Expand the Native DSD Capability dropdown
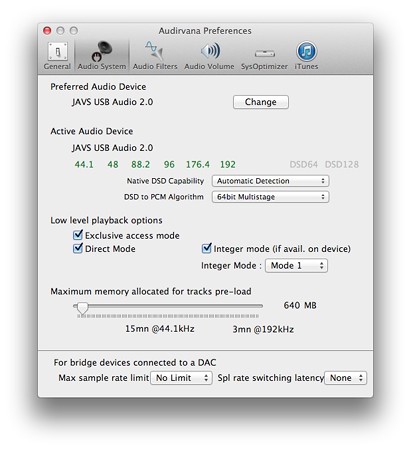Viewport: 411px width, 450px height. pyautogui.click(x=270, y=181)
